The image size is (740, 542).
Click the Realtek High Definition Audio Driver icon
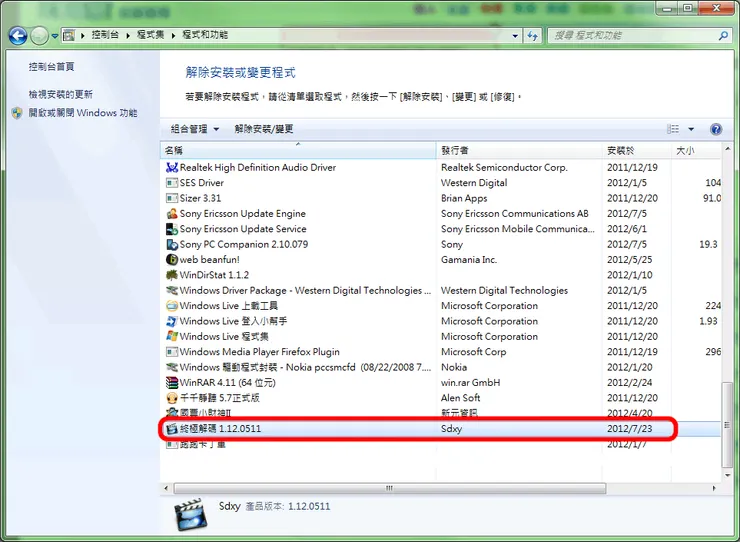coord(172,167)
